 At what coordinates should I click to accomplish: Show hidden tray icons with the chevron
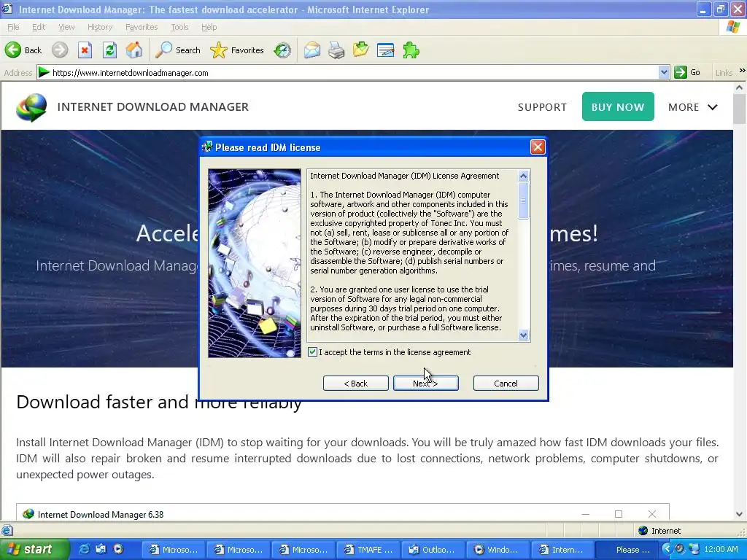667,550
